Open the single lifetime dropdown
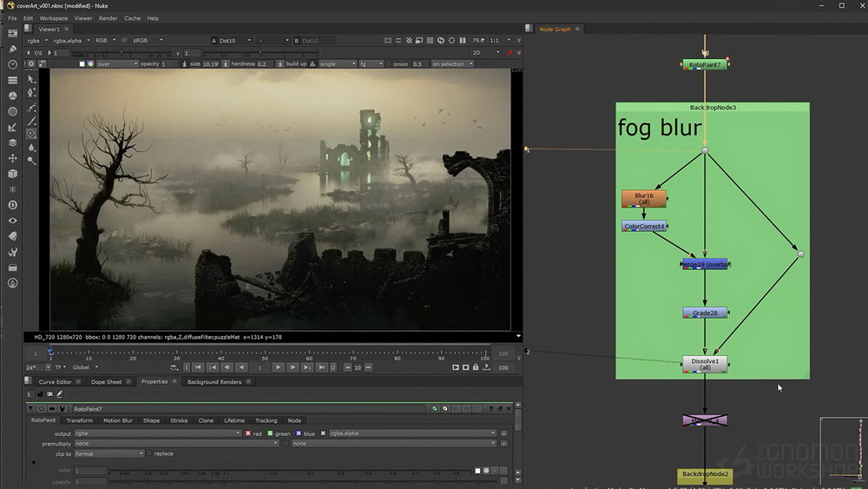Viewport: 868px width, 489px height. click(x=337, y=63)
